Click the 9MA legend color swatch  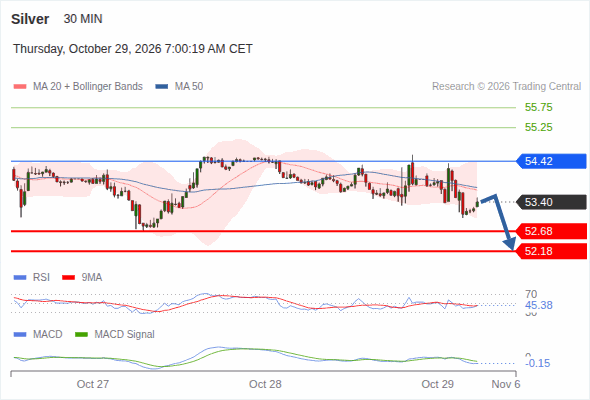[x=68, y=278]
